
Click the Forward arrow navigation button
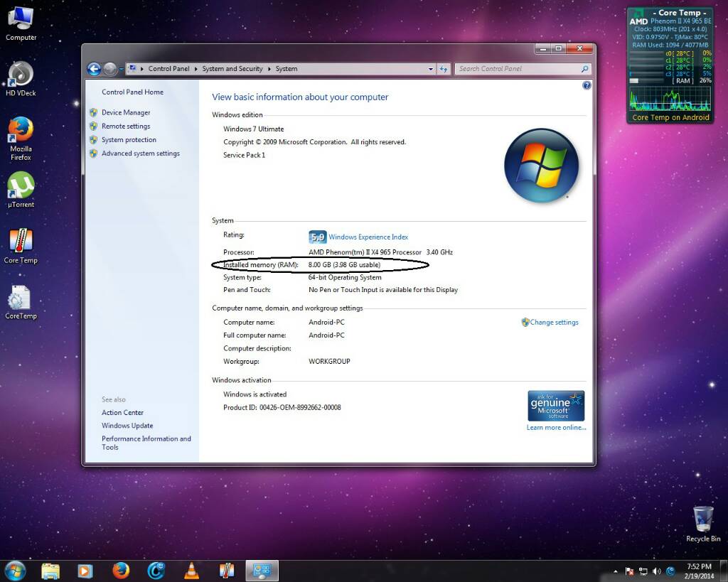pos(110,69)
